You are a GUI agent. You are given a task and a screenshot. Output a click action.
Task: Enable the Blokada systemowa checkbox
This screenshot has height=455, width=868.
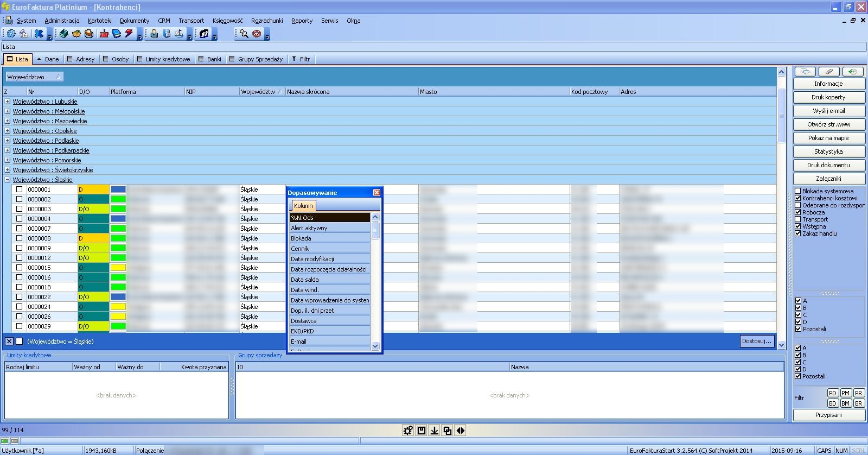(x=798, y=191)
